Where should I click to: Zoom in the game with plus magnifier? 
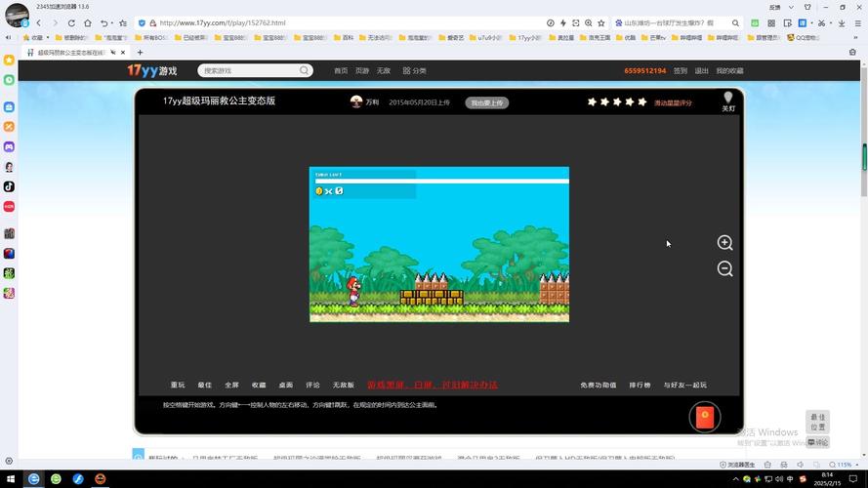[x=724, y=242]
